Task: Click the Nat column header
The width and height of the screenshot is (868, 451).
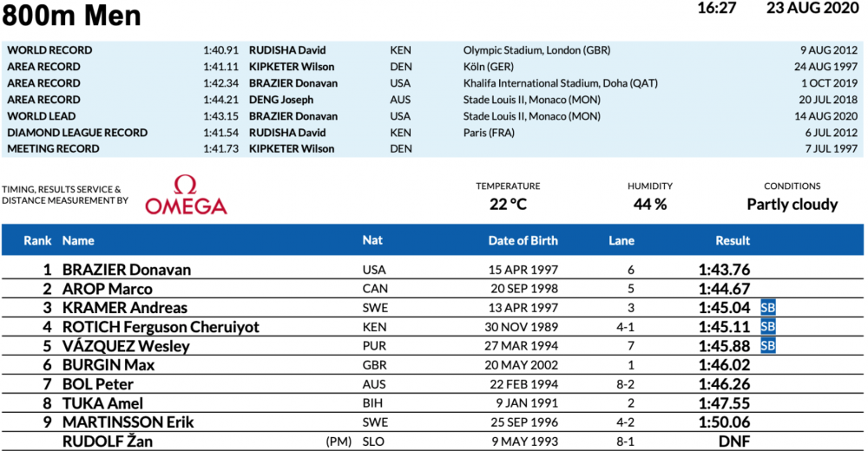Action: (372, 240)
